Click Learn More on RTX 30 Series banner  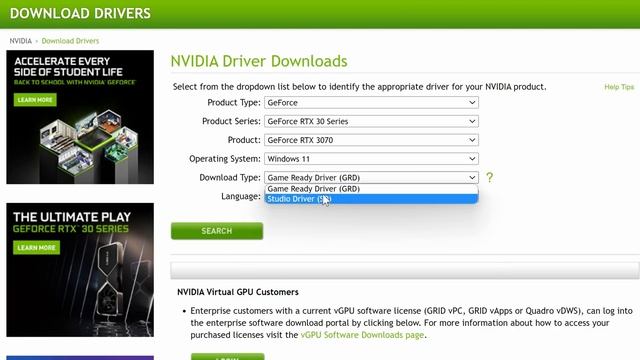36,248
